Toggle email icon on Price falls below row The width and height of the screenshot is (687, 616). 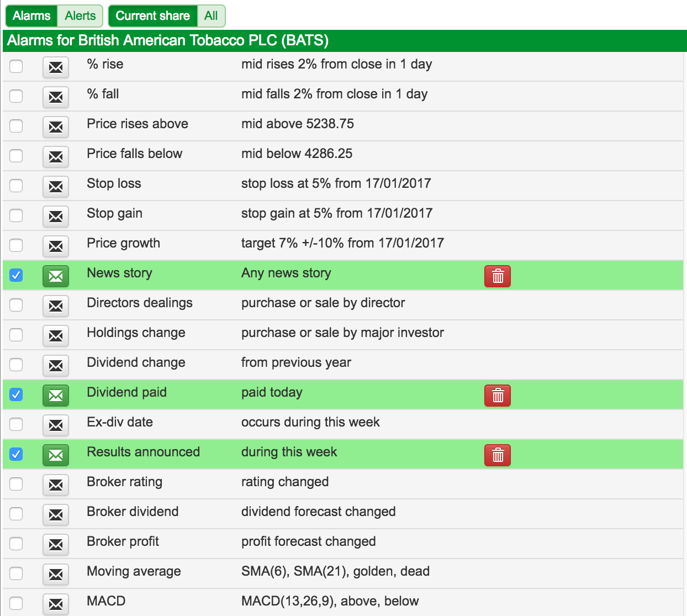56,157
